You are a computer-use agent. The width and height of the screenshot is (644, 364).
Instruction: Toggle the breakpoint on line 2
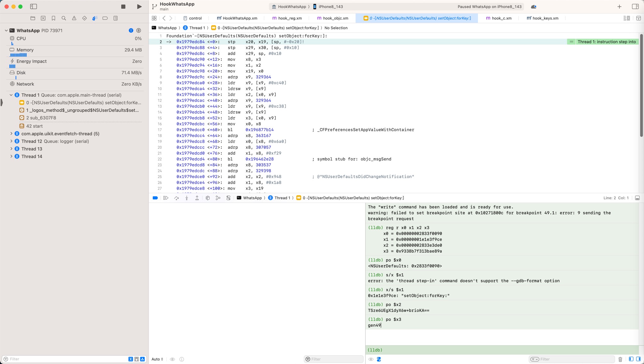tap(160, 42)
